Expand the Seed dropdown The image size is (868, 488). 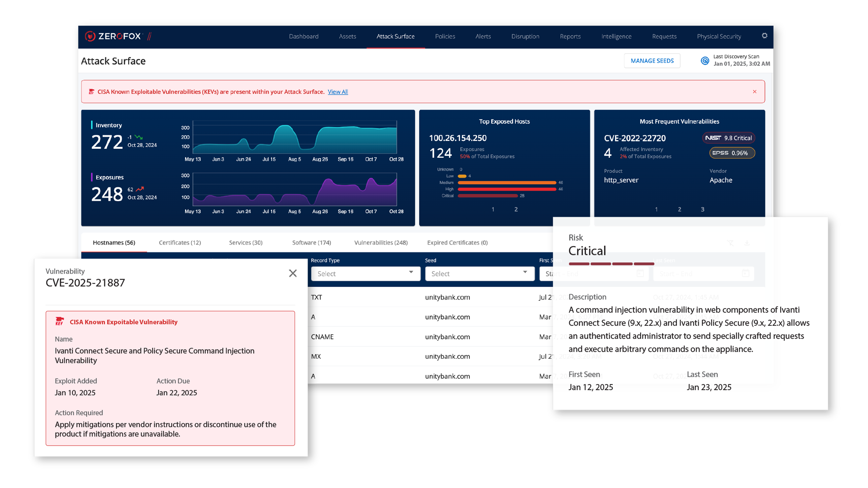(x=479, y=273)
